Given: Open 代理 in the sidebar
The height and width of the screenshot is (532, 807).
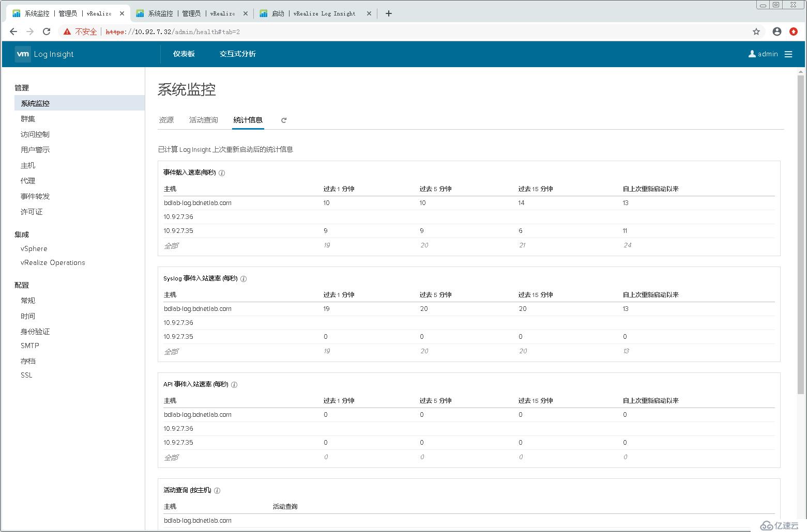Looking at the screenshot, I should 28,181.
